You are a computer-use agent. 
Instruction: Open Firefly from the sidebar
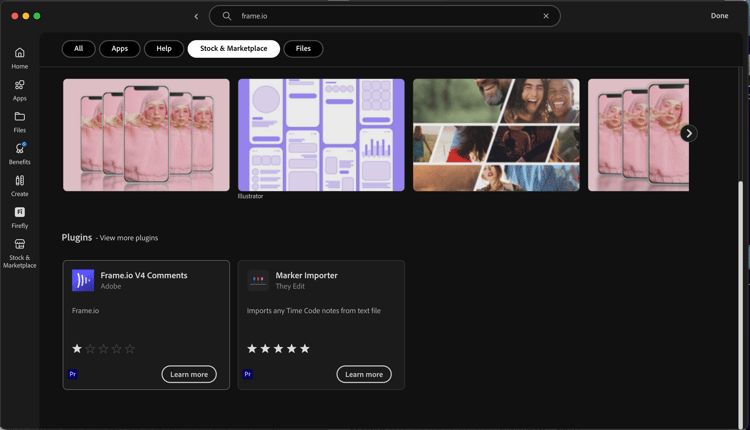click(20, 218)
